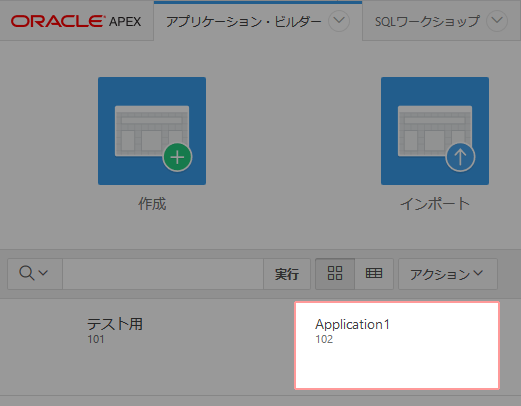Switch to icon grid view
Screen dimensions: 521x406
point(335,274)
